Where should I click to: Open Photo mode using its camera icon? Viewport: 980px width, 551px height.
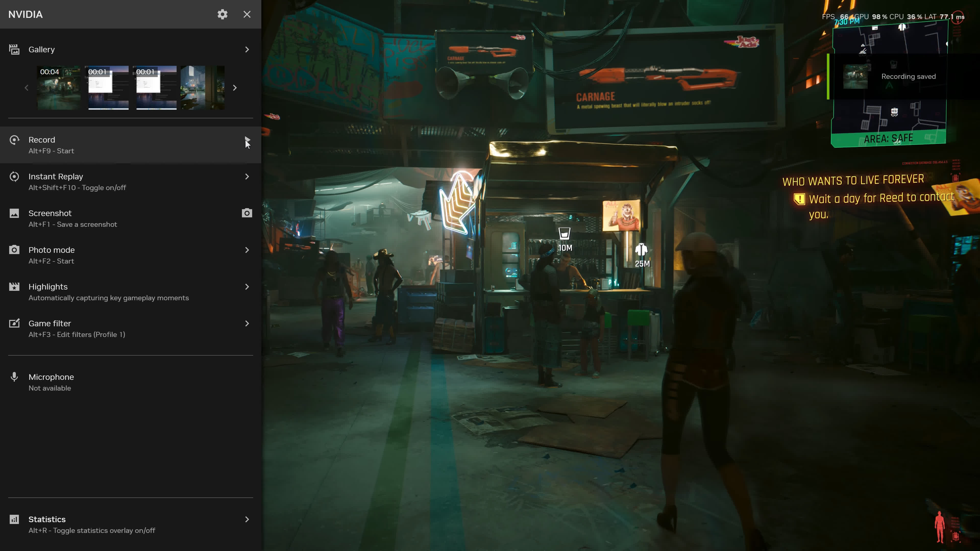[x=14, y=250]
